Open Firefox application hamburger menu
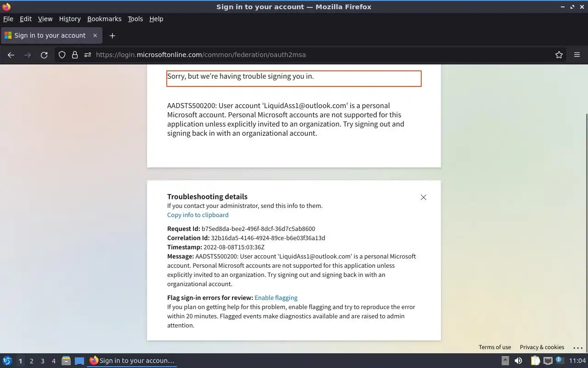 (x=577, y=55)
